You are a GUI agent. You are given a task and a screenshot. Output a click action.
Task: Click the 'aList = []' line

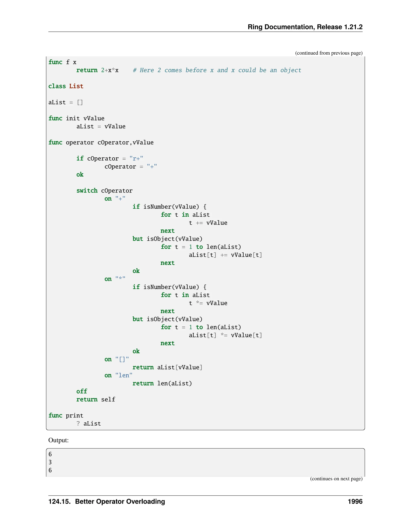click(65, 102)
